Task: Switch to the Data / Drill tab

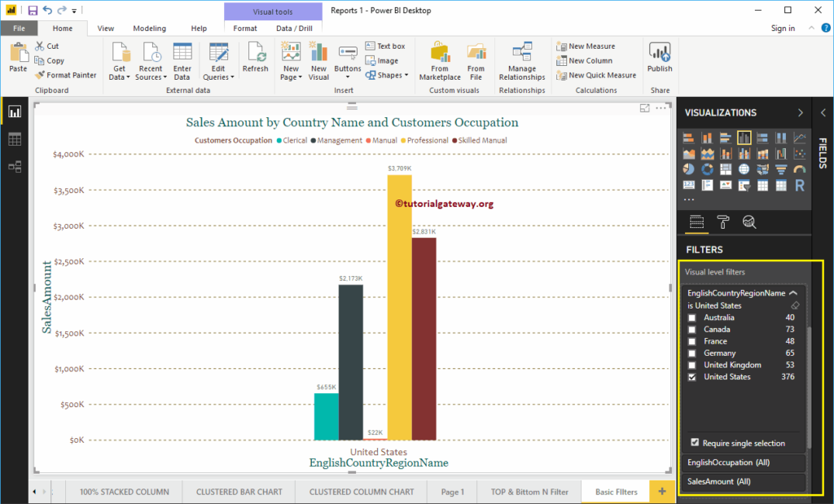Action: pyautogui.click(x=294, y=28)
